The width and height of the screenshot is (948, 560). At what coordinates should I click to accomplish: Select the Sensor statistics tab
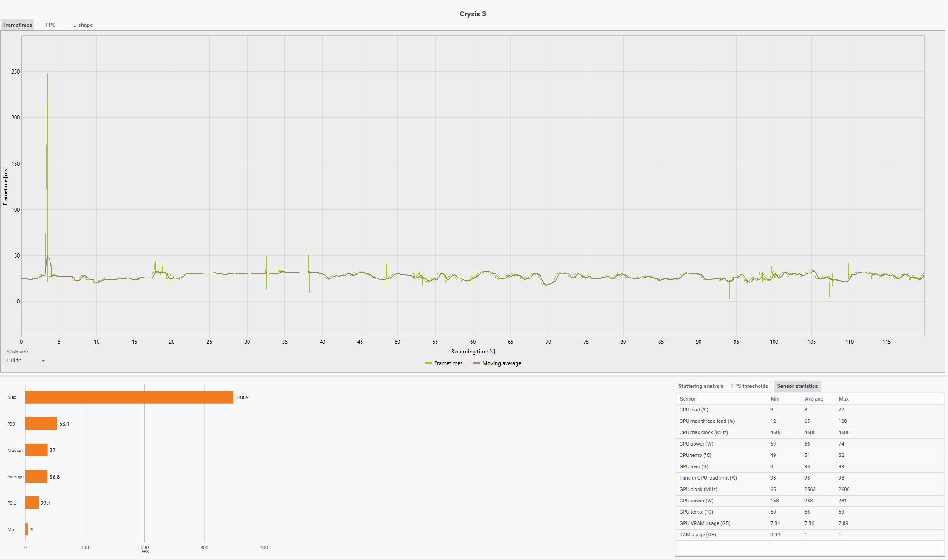797,386
